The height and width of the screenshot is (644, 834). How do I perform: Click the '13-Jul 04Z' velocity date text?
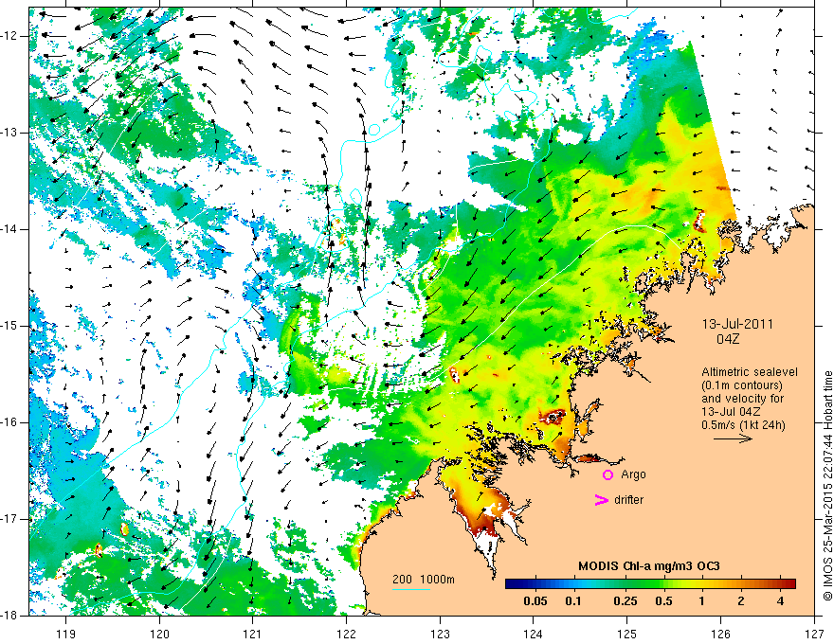[x=732, y=411]
